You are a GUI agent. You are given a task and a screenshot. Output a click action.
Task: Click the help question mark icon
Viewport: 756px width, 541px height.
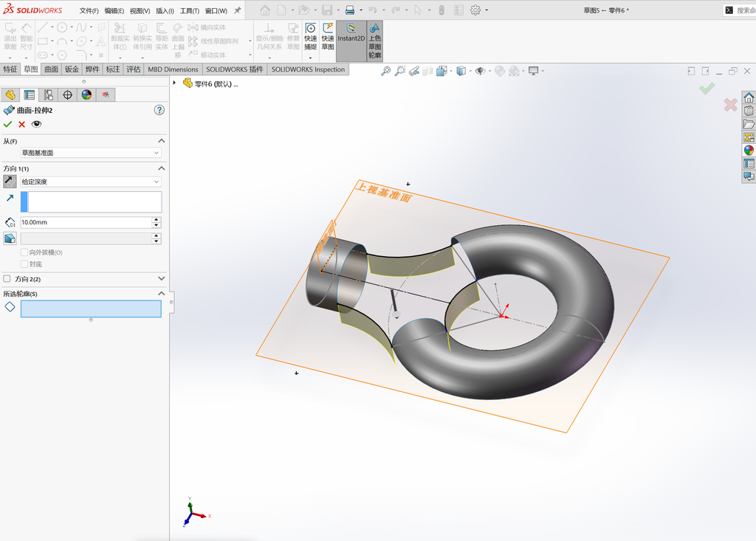point(159,110)
